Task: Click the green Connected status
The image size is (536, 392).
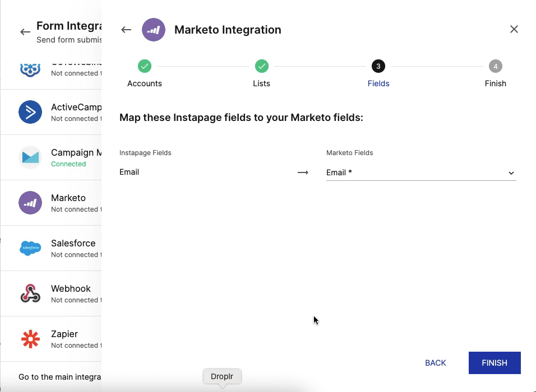Action: click(x=68, y=164)
